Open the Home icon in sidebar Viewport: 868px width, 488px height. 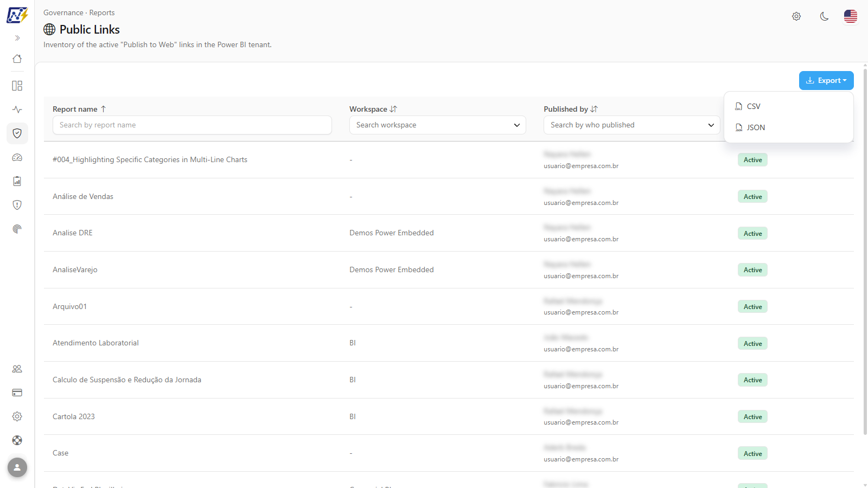tap(17, 59)
